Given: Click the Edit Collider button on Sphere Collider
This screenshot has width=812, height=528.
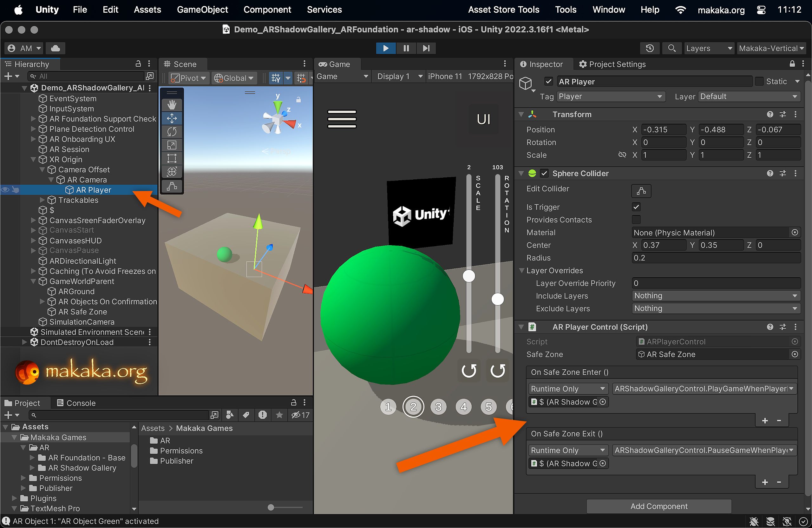Looking at the screenshot, I should point(641,191).
